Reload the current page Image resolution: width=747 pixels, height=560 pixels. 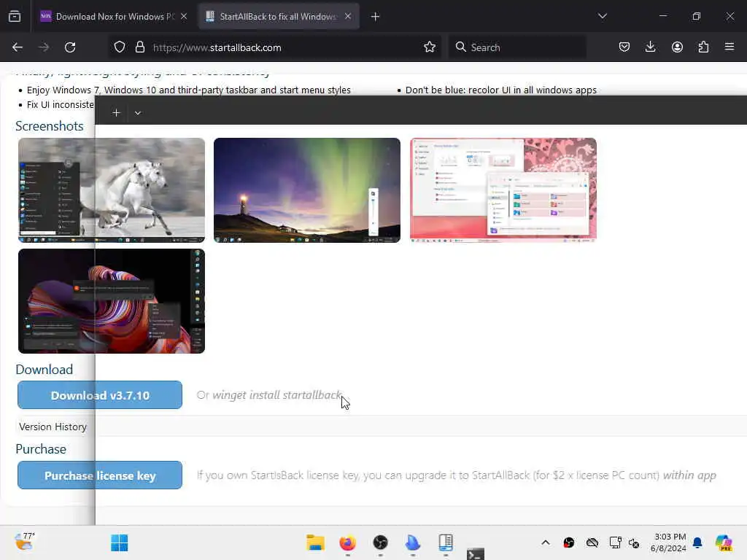click(x=70, y=47)
